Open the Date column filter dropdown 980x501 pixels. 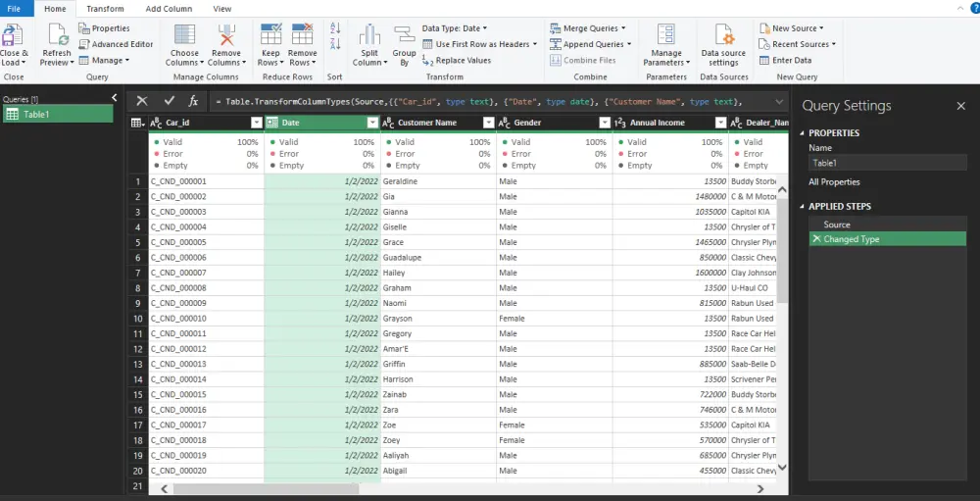(372, 123)
